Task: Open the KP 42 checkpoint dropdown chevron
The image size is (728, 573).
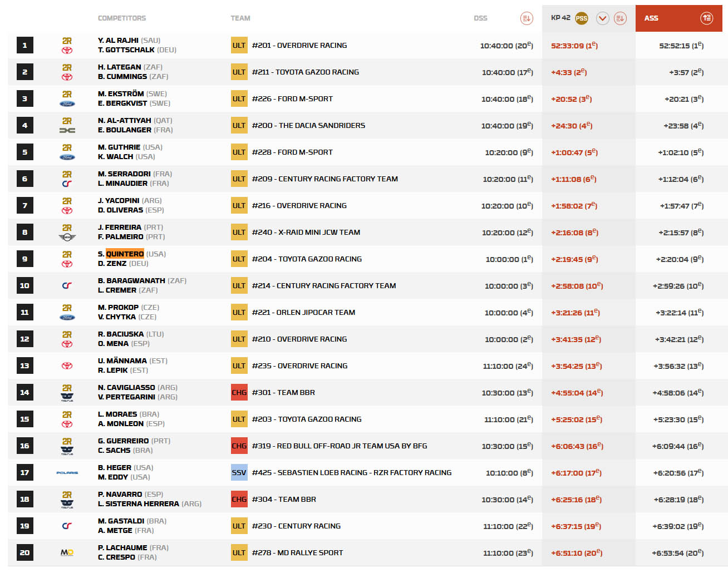Action: 602,18
